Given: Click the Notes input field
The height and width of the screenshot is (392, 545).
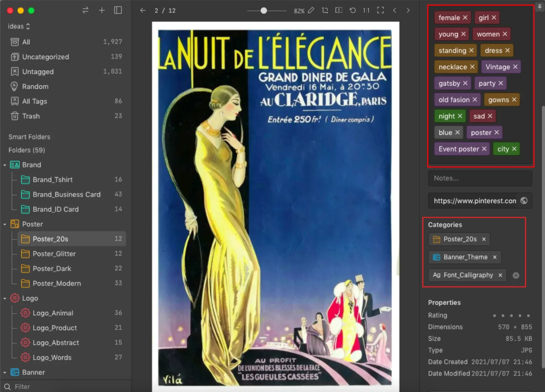Looking at the screenshot, I should click(x=480, y=178).
